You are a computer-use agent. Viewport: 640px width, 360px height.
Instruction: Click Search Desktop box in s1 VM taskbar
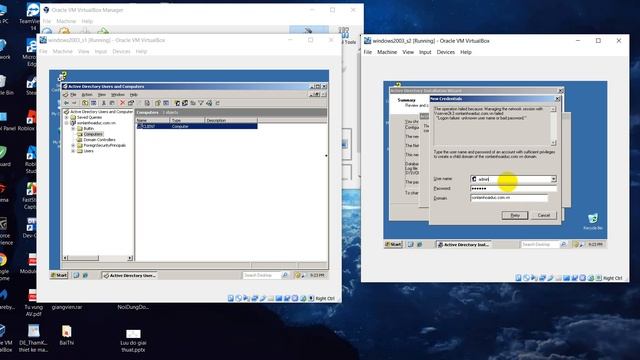pyautogui.click(x=261, y=276)
